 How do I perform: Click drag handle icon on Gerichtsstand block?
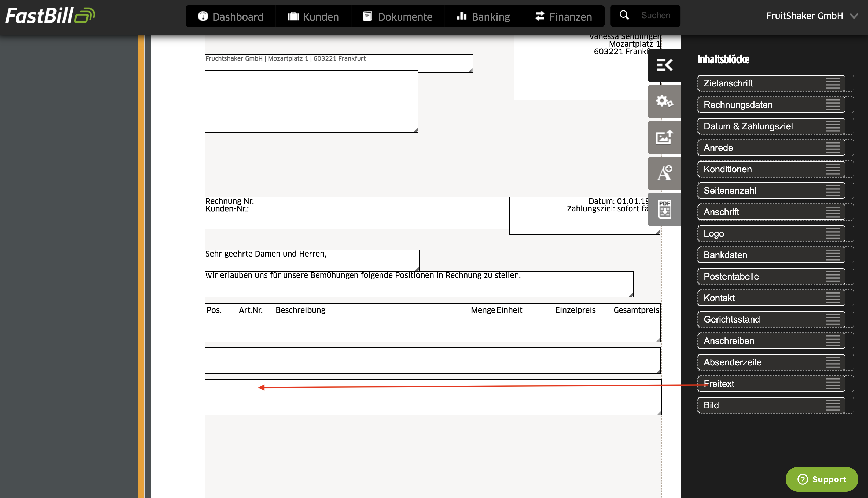point(833,320)
